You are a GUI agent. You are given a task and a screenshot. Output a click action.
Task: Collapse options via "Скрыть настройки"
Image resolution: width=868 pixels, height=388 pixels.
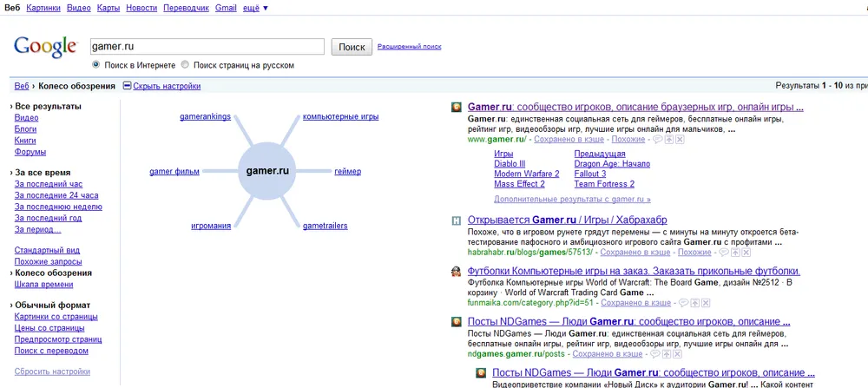(166, 86)
